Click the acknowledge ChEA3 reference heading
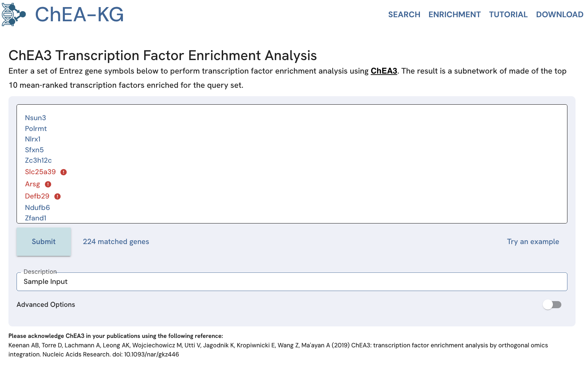The height and width of the screenshot is (372, 588). 116,336
